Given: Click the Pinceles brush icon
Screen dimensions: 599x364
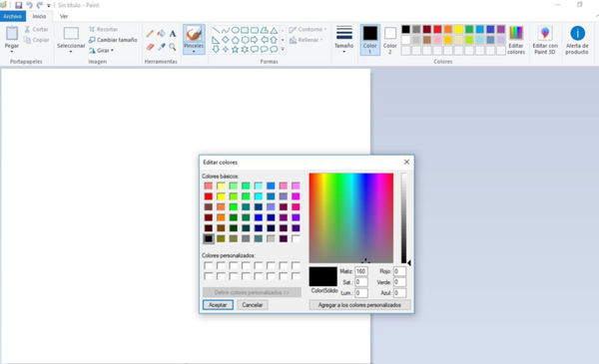Looking at the screenshot, I should [x=194, y=34].
